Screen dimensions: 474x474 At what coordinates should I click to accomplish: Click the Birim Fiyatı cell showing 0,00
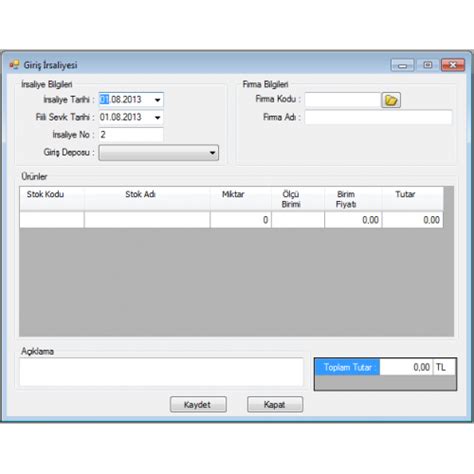(x=353, y=220)
